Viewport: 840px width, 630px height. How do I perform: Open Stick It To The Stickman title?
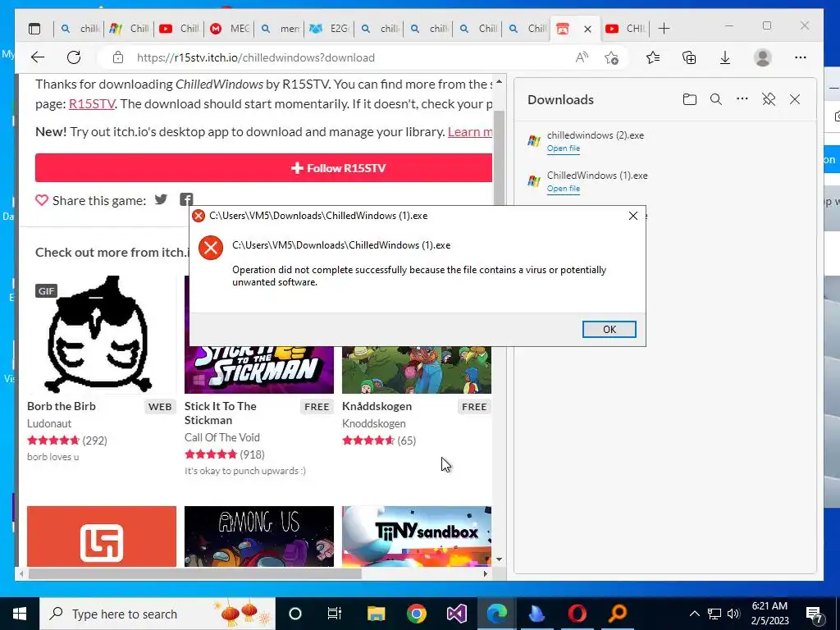[x=220, y=413]
